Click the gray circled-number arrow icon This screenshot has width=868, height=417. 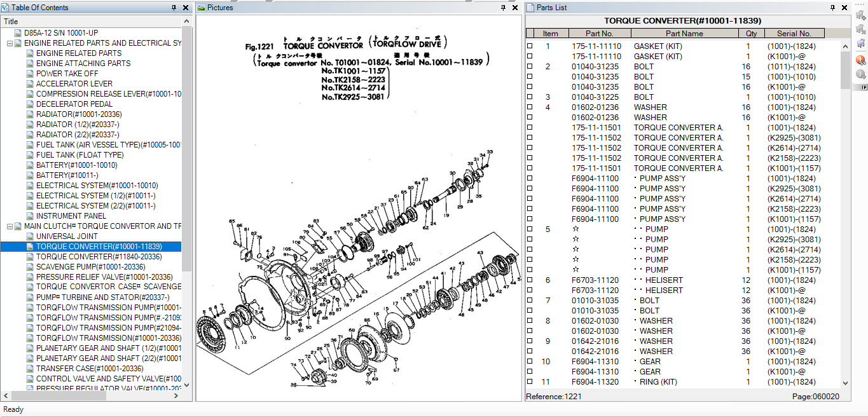[x=861, y=74]
